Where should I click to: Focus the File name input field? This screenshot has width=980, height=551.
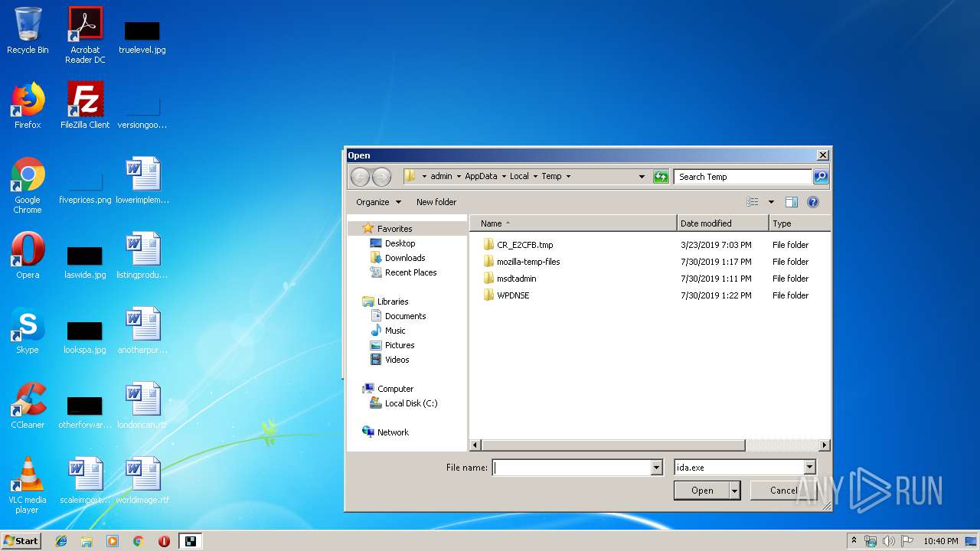tap(571, 468)
